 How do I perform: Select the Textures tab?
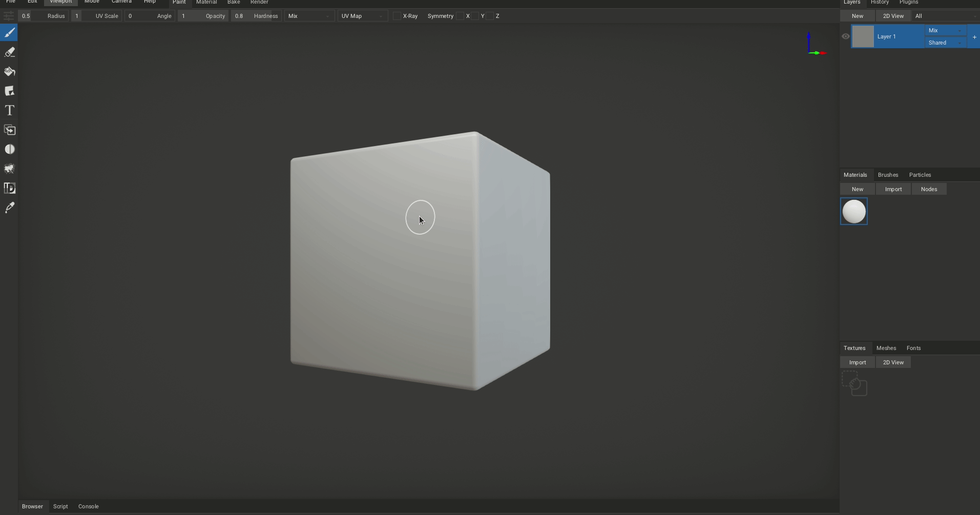click(x=854, y=348)
